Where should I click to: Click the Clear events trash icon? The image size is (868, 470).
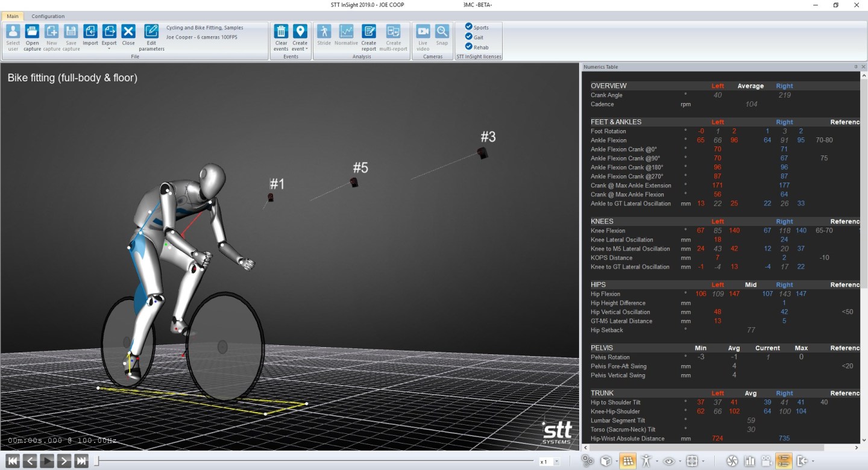[281, 32]
